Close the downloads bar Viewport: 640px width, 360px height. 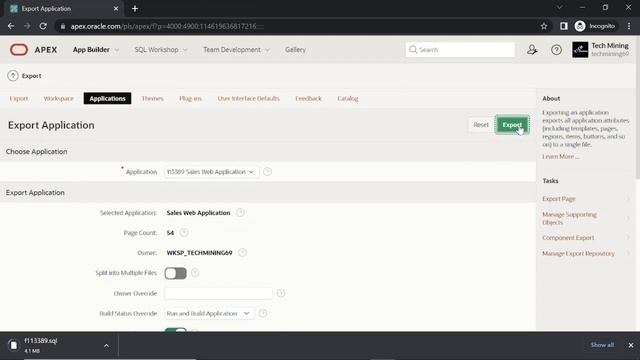(631, 345)
